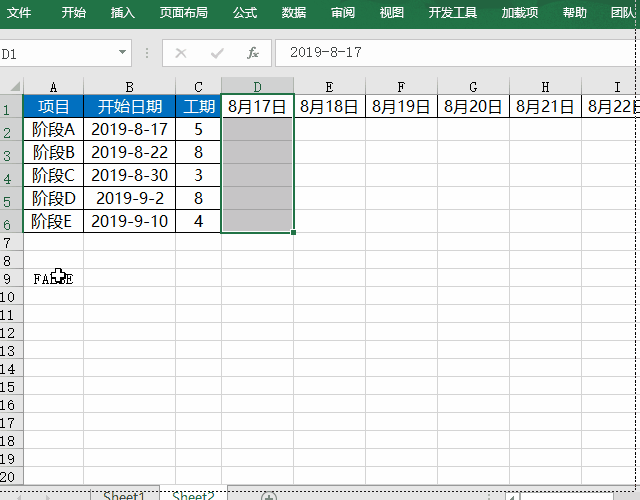Click the 2019-8-30 date cell

[129, 175]
